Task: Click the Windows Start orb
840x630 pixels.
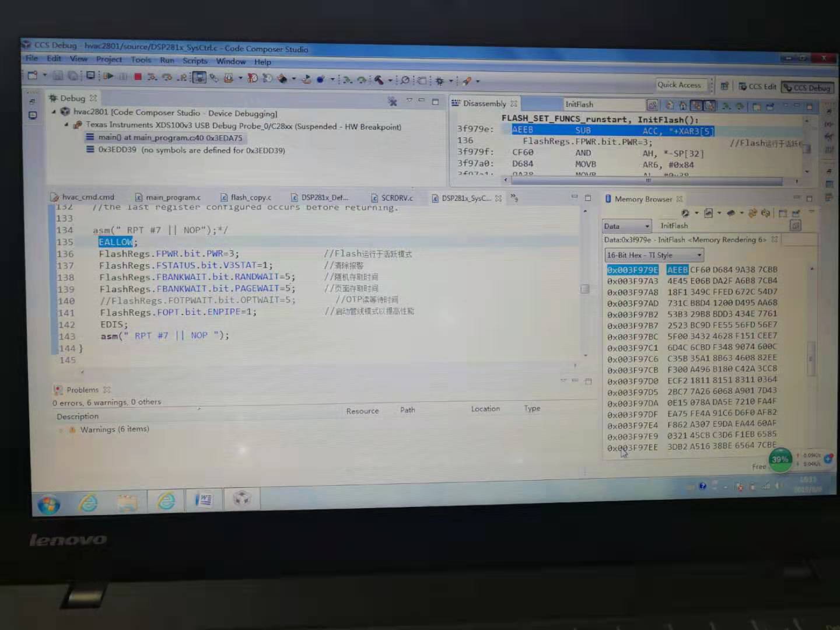Action: click(49, 504)
